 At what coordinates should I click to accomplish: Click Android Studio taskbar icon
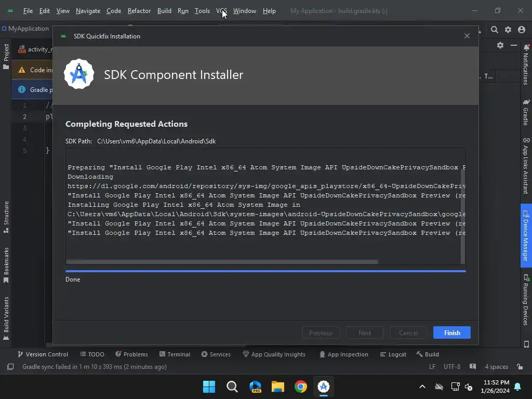[x=324, y=387]
